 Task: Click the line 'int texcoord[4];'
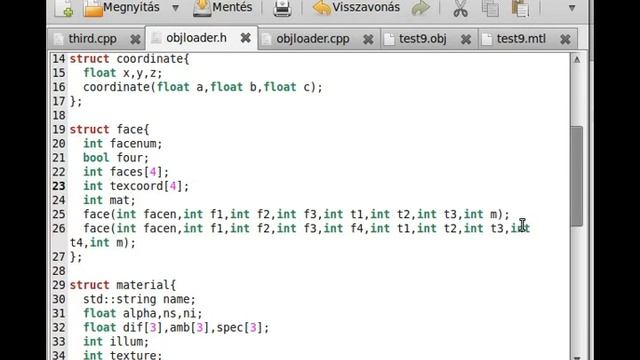pos(136,186)
